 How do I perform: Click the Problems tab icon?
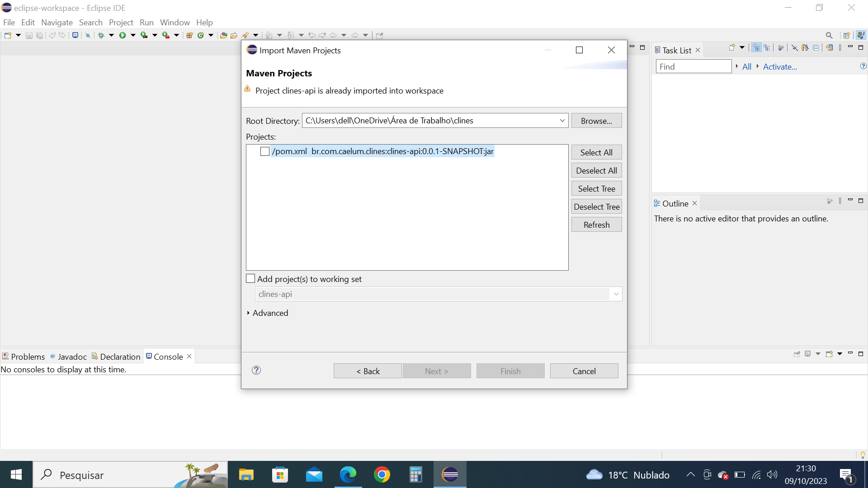pos(5,357)
